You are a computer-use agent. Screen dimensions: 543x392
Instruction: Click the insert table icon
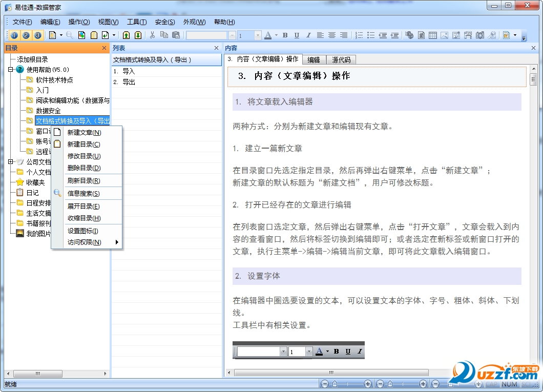[x=433, y=35]
